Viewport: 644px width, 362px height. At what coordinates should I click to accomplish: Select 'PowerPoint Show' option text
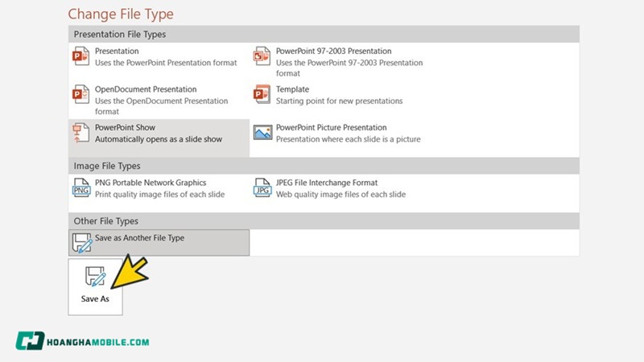pos(125,128)
